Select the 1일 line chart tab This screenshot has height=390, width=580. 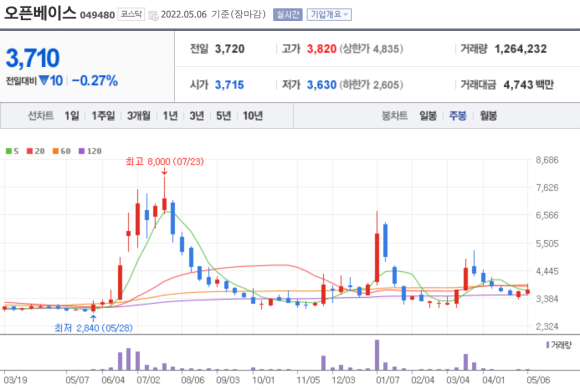tap(72, 116)
